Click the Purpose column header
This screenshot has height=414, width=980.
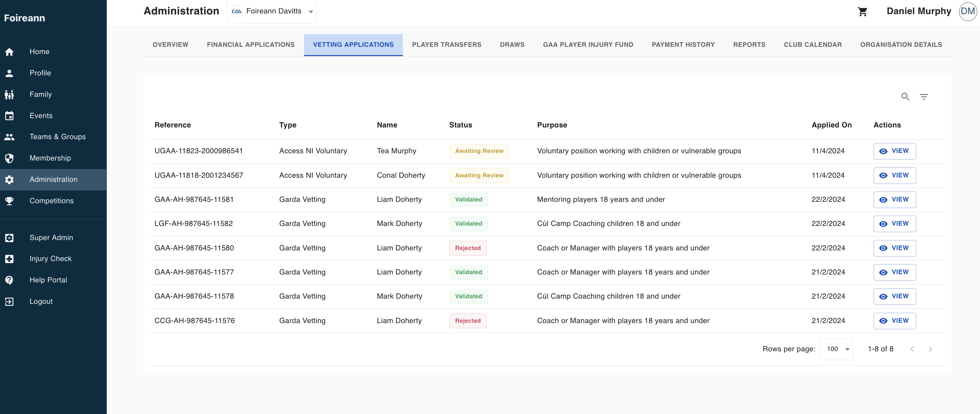[552, 125]
